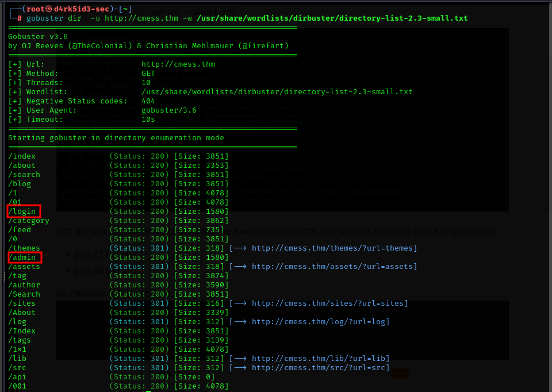
Task: Click the gobuster/3.6 User Agent value
Action: pyautogui.click(x=169, y=110)
